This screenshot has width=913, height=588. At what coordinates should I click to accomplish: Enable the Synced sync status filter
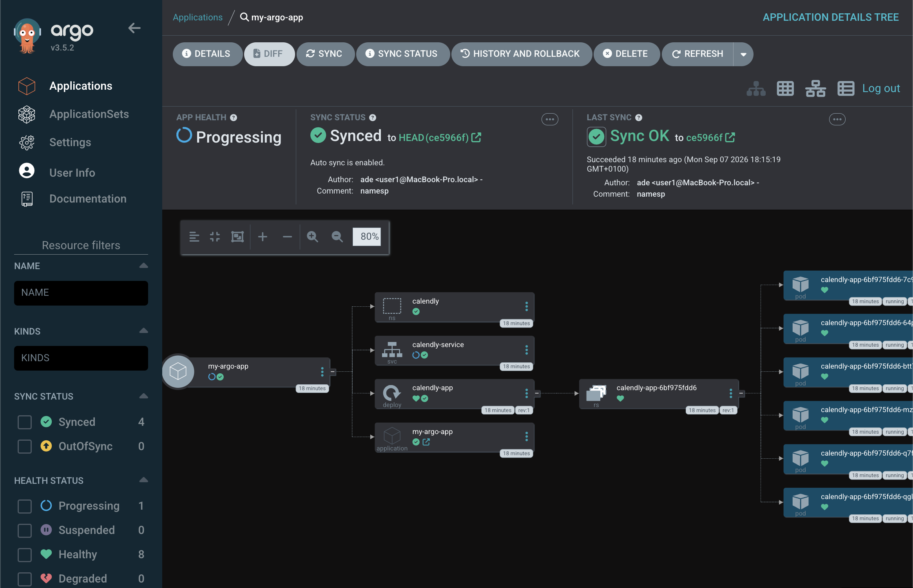[25, 422]
